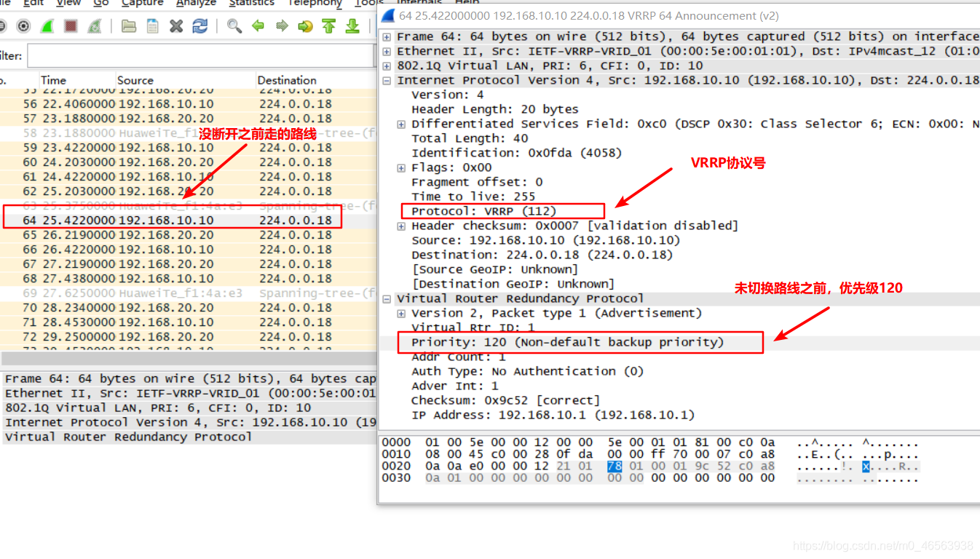This screenshot has height=559, width=980.
Task: Start a new live capture (green fin)
Action: pos(47,26)
